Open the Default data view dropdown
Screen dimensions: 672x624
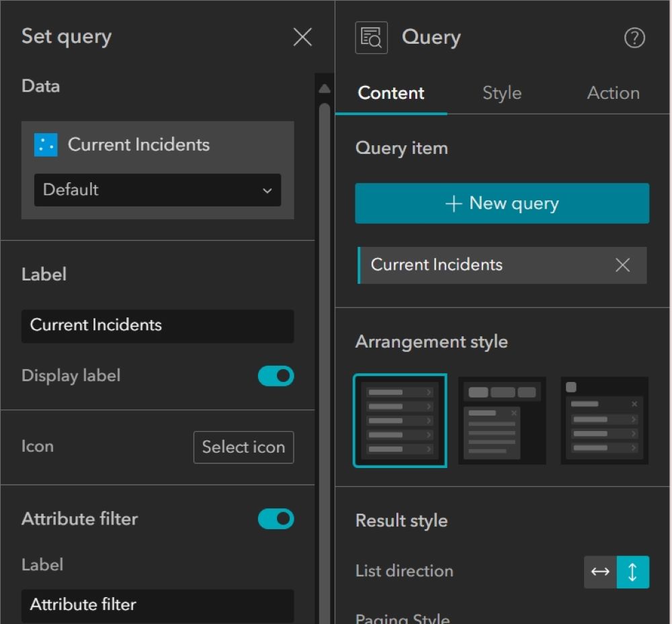click(x=157, y=190)
